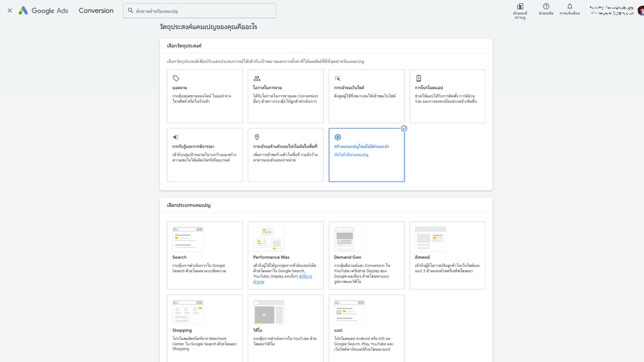Select the Sales (ยอดขาย) objective with tag icon
Image resolution: width=644 pixels, height=362 pixels.
click(x=205, y=96)
